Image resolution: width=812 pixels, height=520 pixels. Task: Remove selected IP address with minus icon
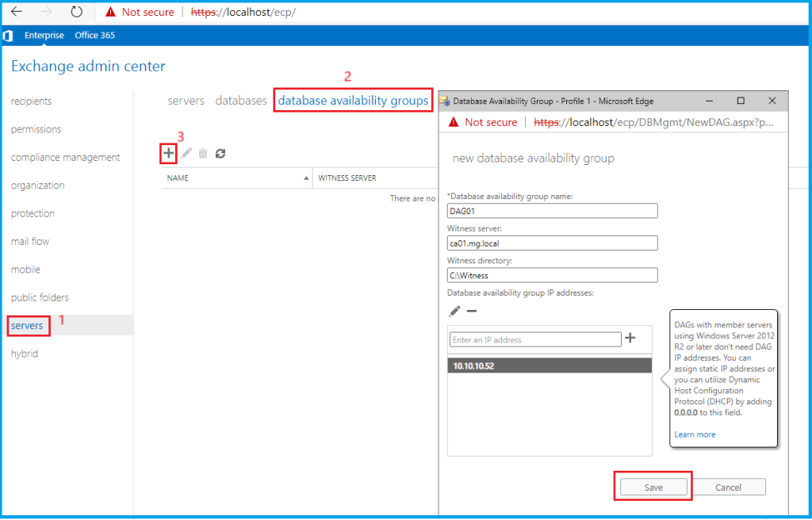(x=471, y=312)
